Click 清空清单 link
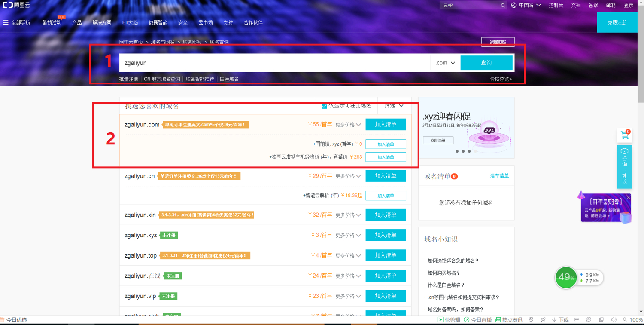Screen dimensions: 644x325 pos(499,176)
